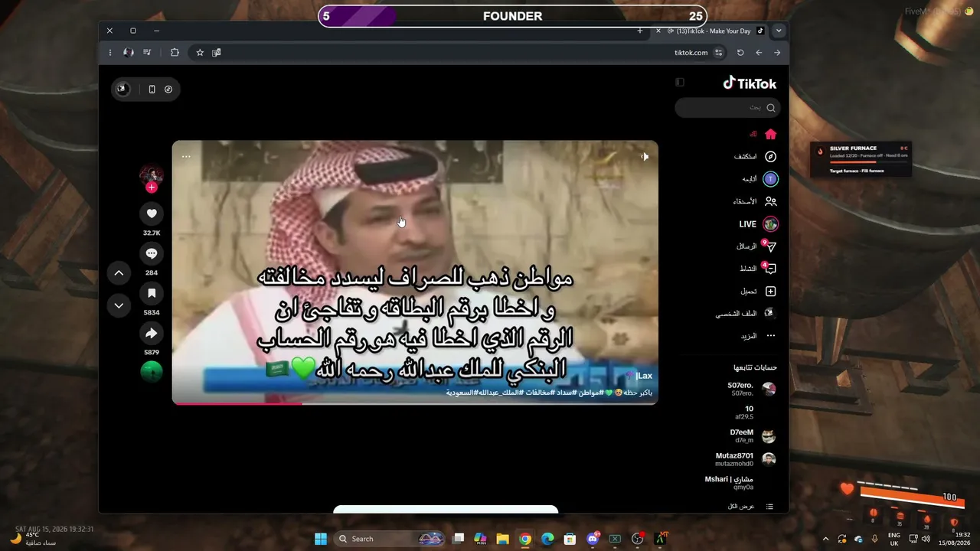This screenshot has height=551, width=980.
Task: Click the TikTok logo
Action: click(750, 83)
